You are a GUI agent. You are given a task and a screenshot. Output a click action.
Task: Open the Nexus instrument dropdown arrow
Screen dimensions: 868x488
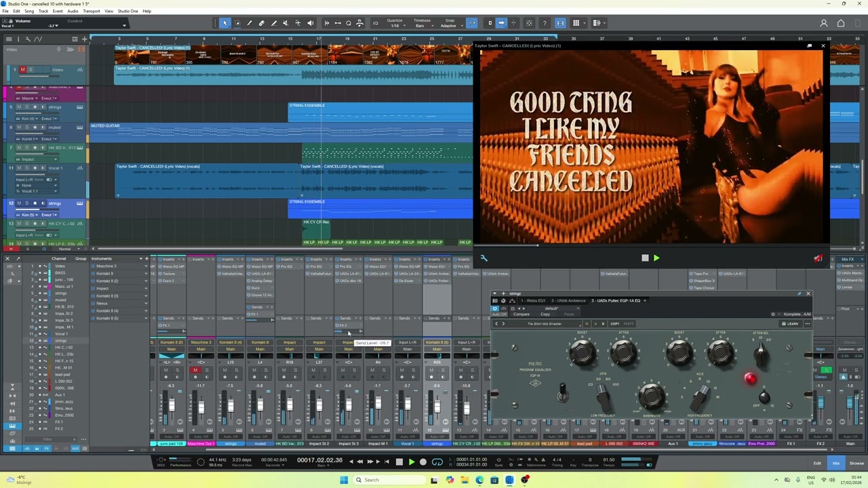click(145, 303)
